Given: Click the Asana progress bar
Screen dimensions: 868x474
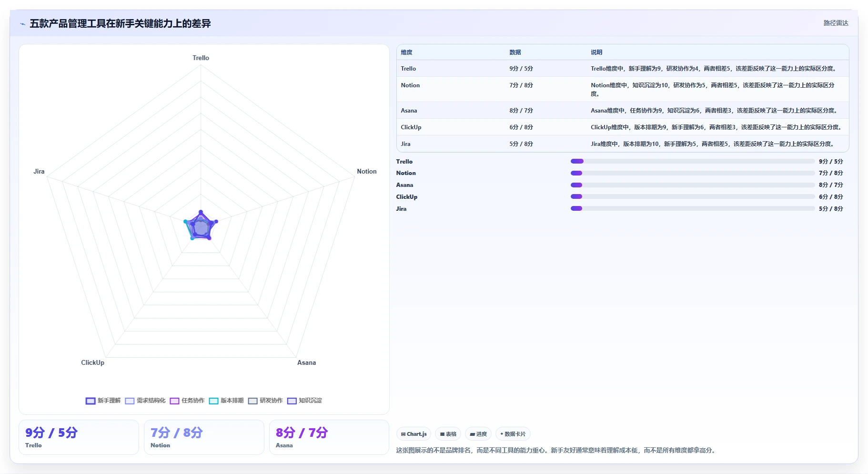Looking at the screenshot, I should (693, 185).
